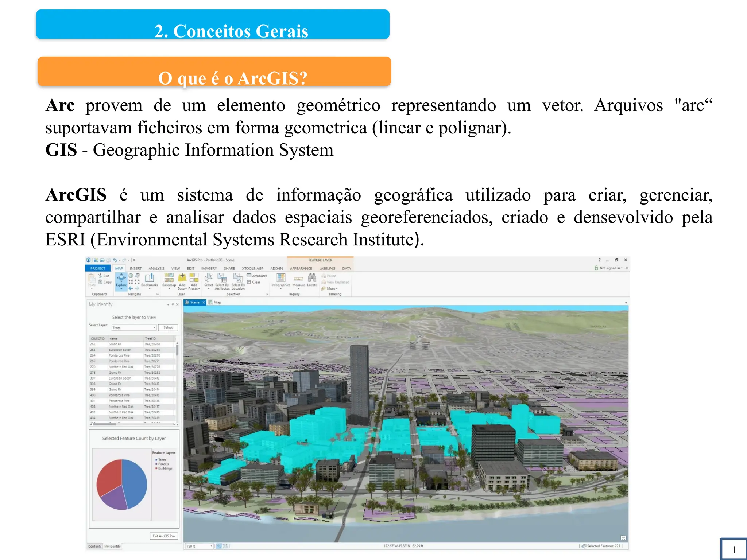Open Select By Attributes
The image size is (747, 560).
(x=222, y=281)
